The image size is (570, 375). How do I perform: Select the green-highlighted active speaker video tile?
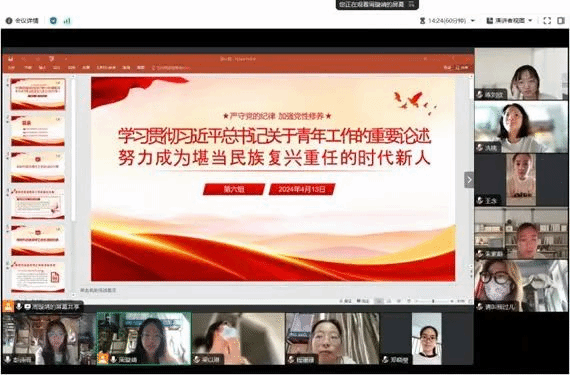pyautogui.click(x=144, y=338)
